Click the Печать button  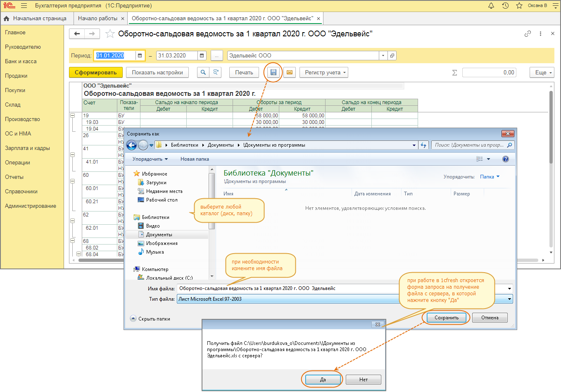pos(244,73)
